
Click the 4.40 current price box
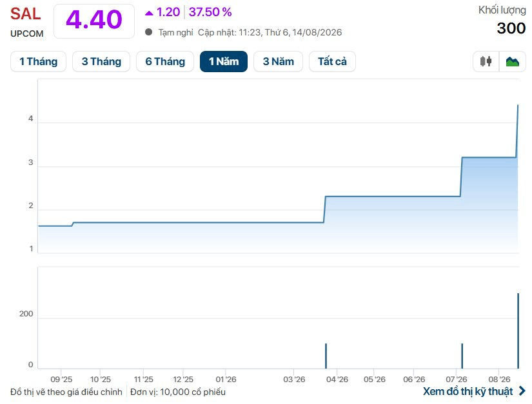[x=94, y=21]
